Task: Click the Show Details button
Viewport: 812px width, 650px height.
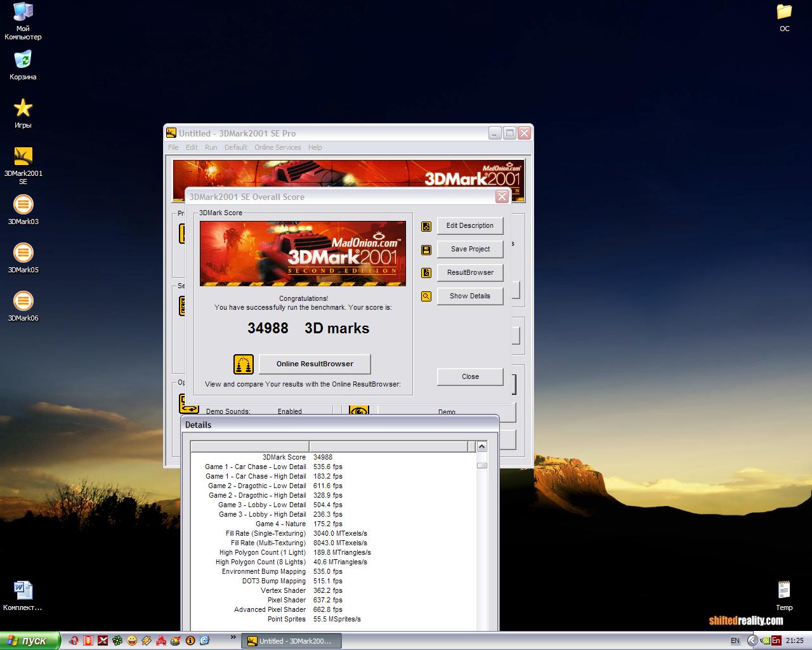Action: coord(470,296)
